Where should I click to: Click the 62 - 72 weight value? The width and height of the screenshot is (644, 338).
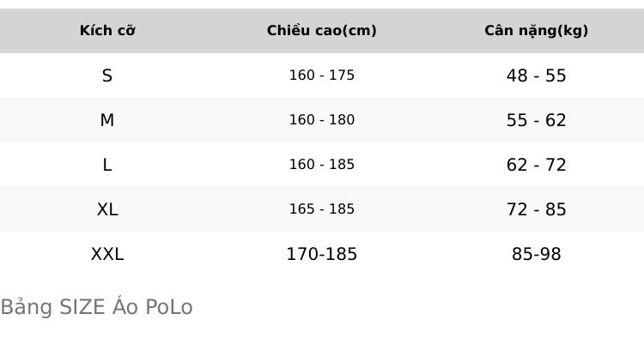coord(536,165)
